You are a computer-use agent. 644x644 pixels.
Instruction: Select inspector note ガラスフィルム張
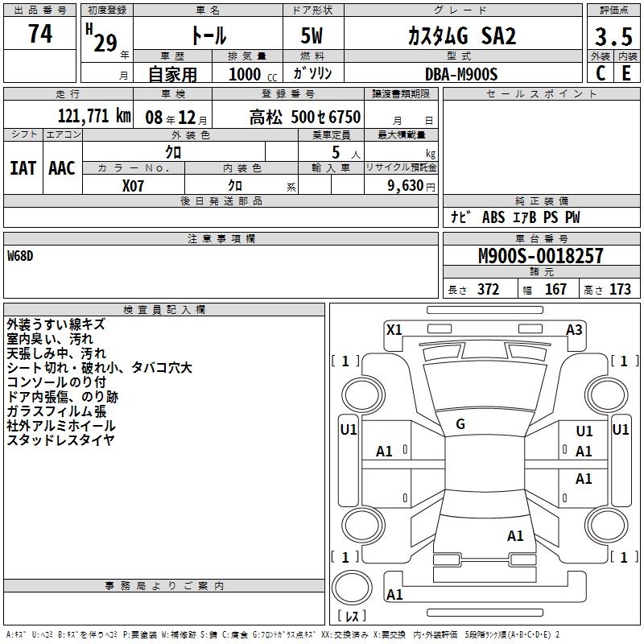[x=56, y=411]
